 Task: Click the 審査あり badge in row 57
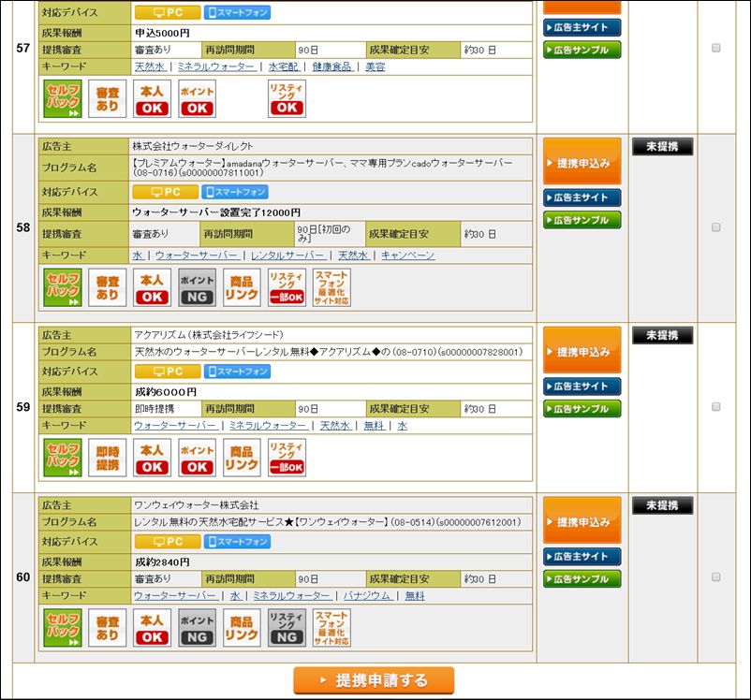[108, 98]
